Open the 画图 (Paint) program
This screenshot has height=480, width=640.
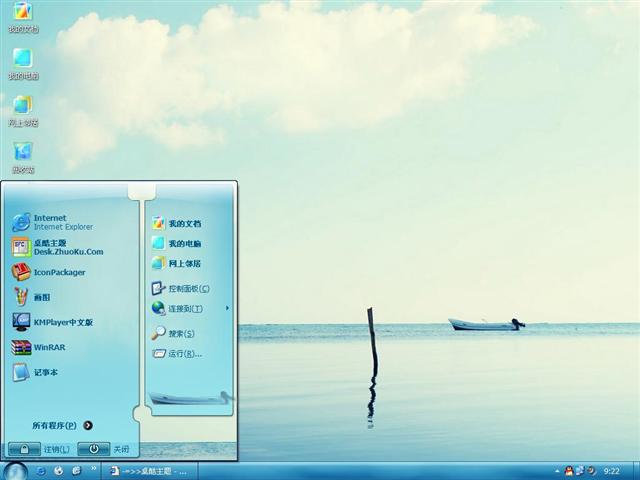coord(40,297)
